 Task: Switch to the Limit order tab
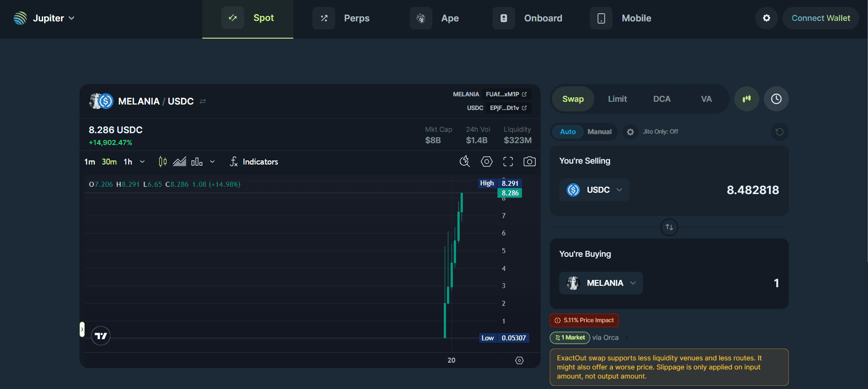(617, 99)
